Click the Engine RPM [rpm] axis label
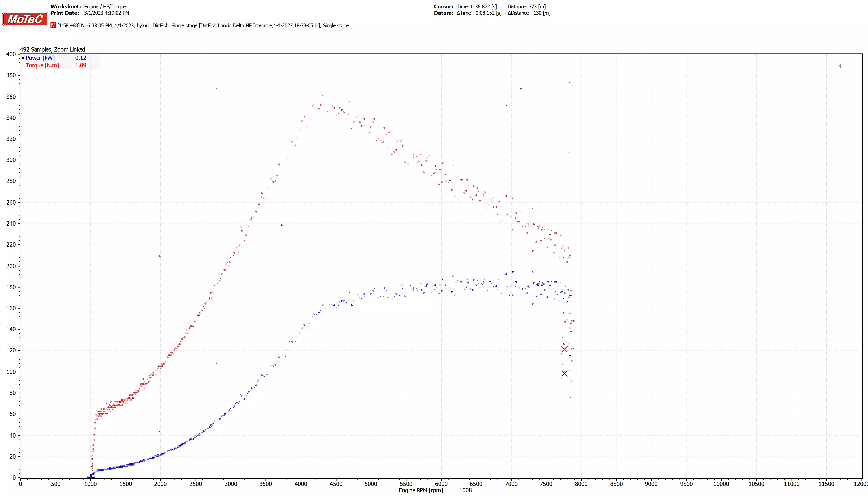This screenshot has width=868, height=496. (x=421, y=490)
